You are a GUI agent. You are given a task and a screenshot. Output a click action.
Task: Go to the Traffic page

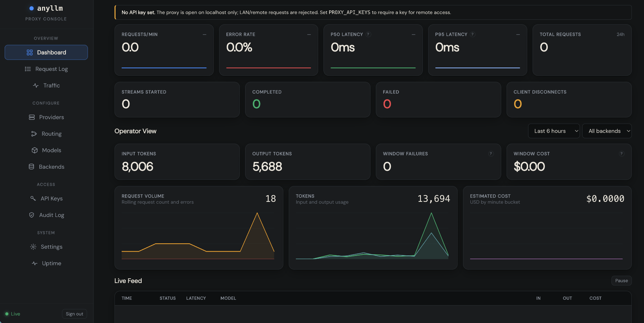click(x=46, y=85)
